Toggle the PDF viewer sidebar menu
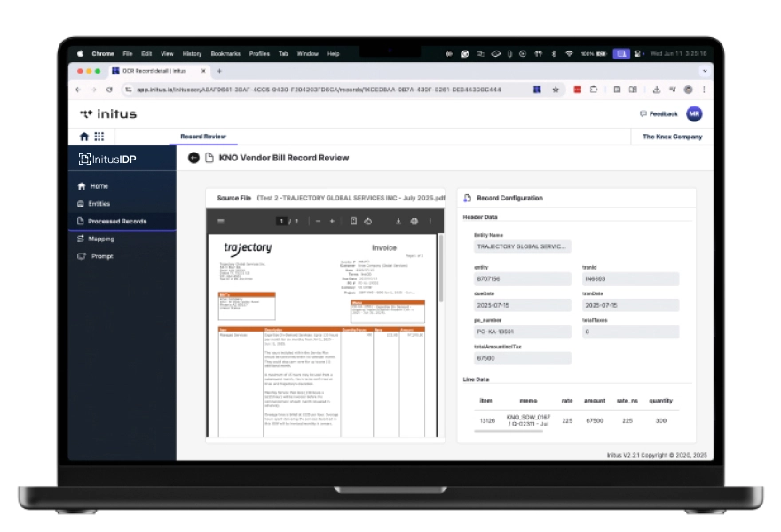Screen dimensions: 781x532 click(221, 221)
